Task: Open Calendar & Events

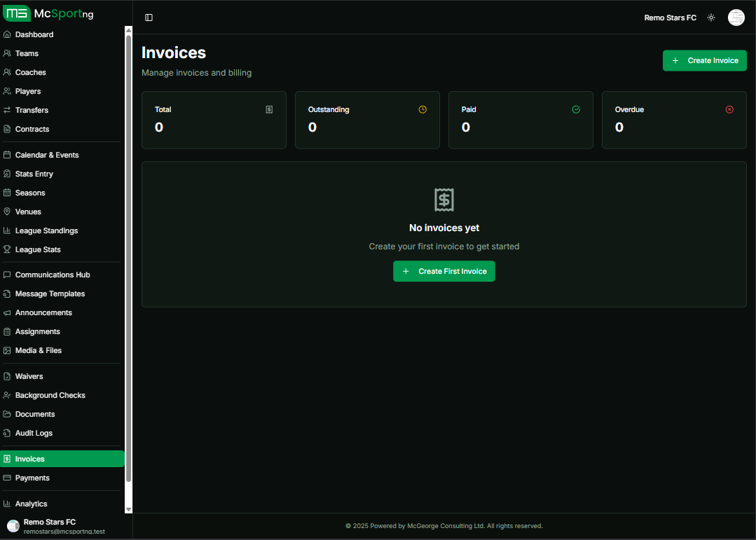Action: pos(46,154)
